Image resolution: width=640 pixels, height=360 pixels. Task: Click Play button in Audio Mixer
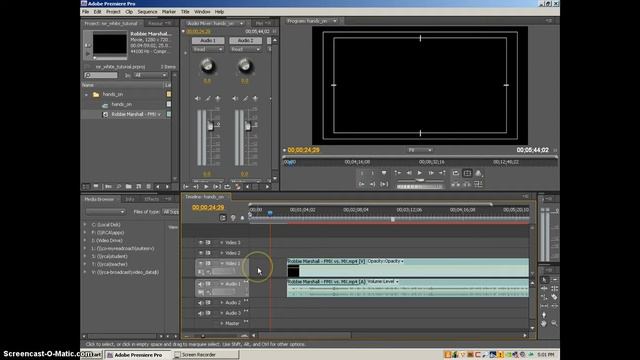point(206,187)
